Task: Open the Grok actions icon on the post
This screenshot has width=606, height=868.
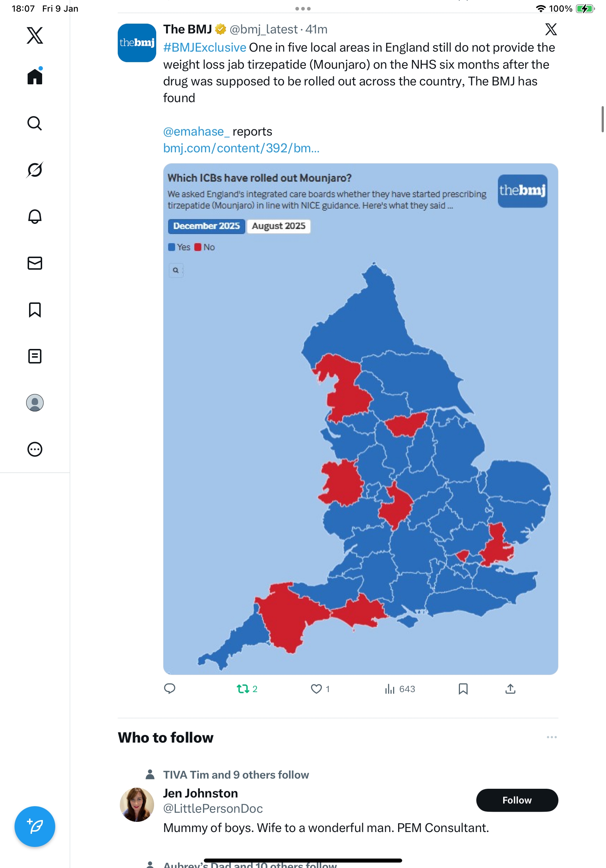Action: click(551, 29)
